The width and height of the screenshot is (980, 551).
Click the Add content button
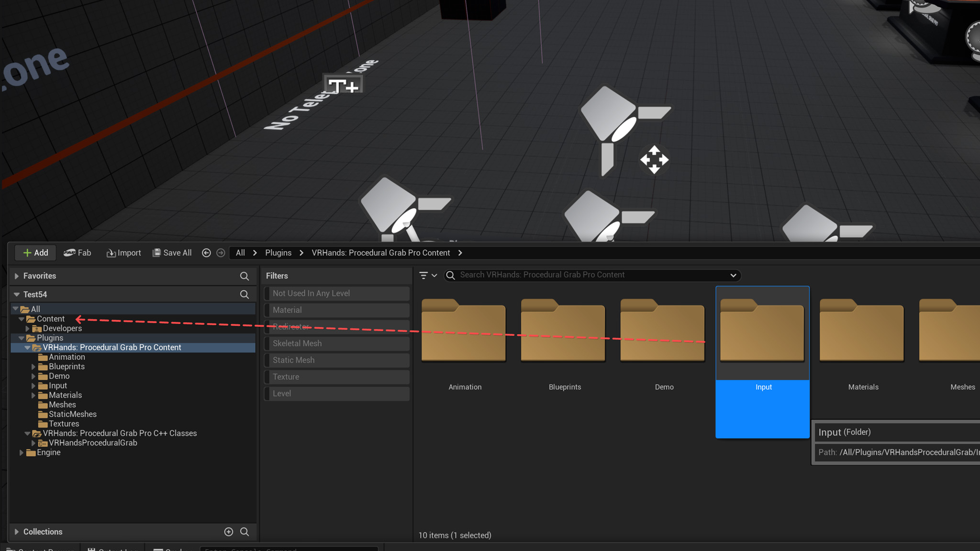(35, 253)
